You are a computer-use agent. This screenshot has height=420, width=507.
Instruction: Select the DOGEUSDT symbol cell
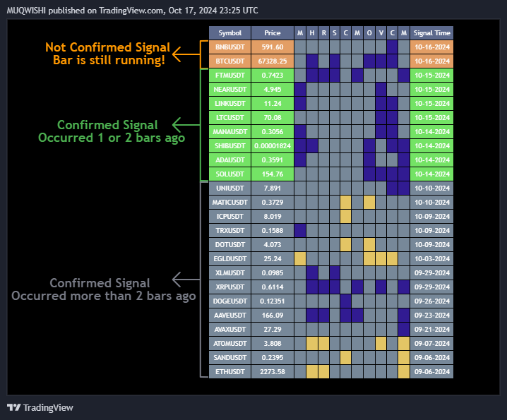coord(230,301)
